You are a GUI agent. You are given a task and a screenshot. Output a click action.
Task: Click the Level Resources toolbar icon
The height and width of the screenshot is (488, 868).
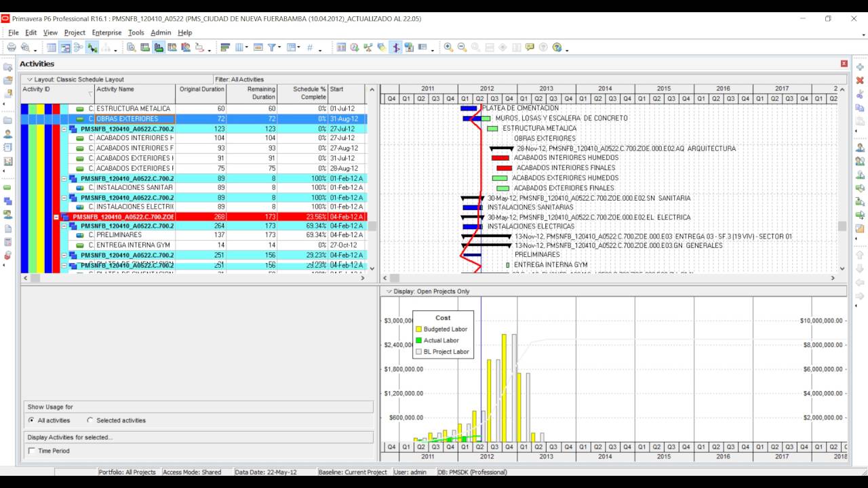tap(368, 47)
